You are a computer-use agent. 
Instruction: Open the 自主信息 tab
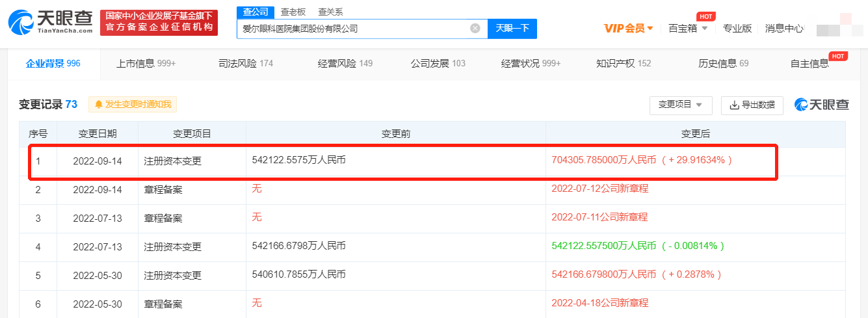(809, 64)
